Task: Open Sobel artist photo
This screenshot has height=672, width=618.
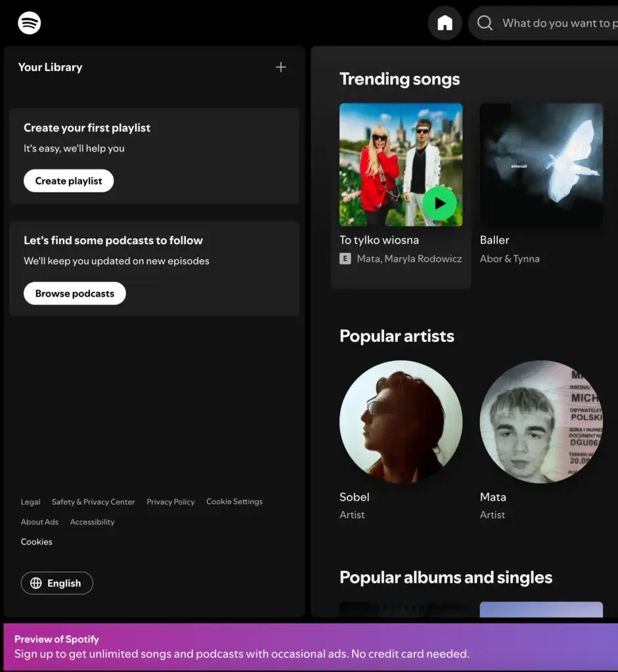Action: pos(401,422)
